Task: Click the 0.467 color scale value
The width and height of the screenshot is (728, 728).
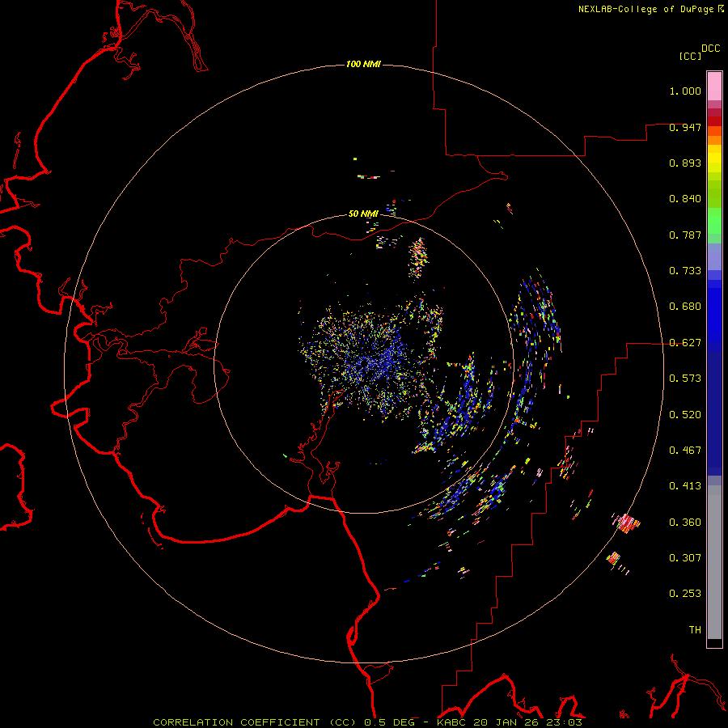Action: 685,451
